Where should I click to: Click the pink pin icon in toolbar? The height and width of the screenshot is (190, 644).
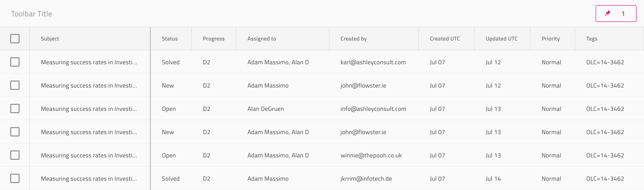pos(607,13)
